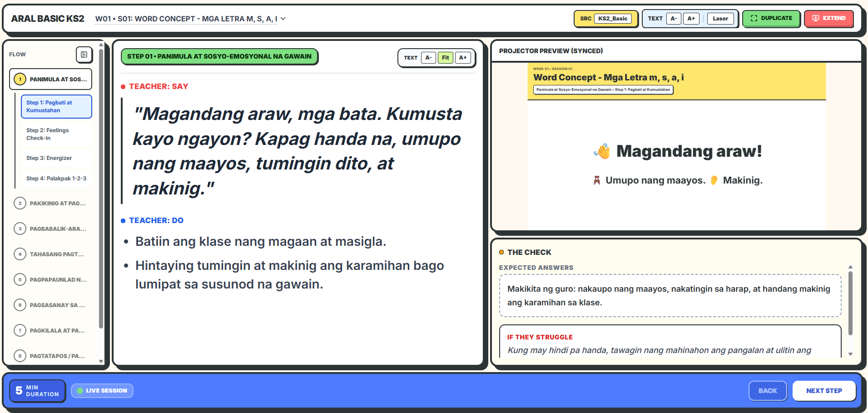Click ear icon beside Makinig
The width and height of the screenshot is (868, 413).
point(714,180)
